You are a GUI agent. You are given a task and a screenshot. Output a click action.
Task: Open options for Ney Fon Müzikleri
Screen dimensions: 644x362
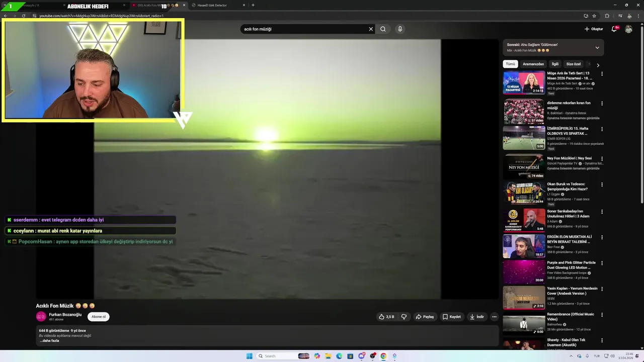click(x=602, y=158)
